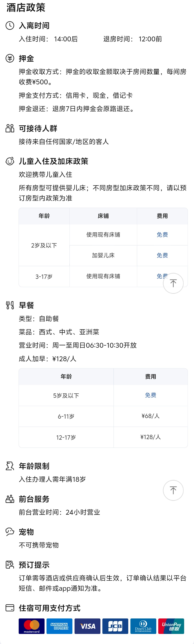Tap back-to-top button near 年龄限制 section
Screen dimensions: 194x644
click(173, 490)
